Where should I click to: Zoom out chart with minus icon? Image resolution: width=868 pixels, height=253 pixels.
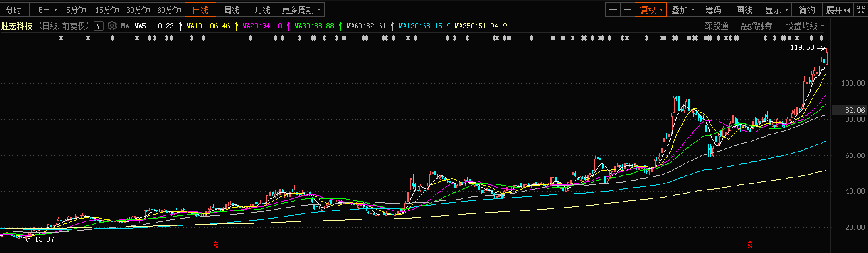click(627, 10)
